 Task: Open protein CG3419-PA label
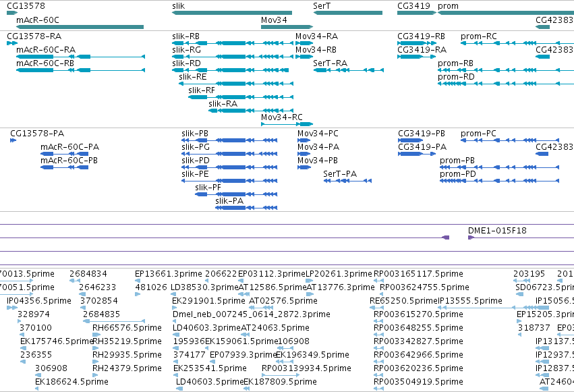pyautogui.click(x=422, y=147)
